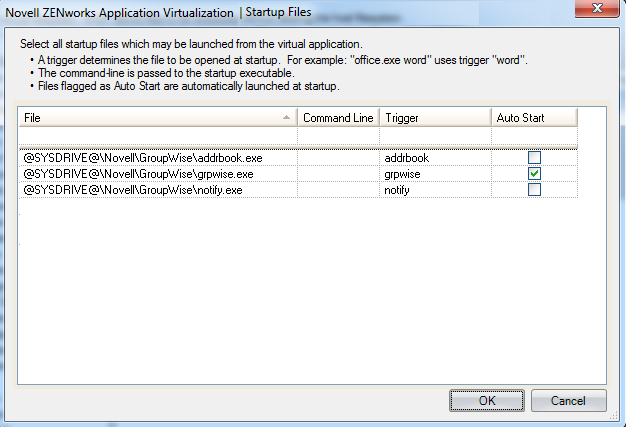Enable Auto Start for notify.exe
This screenshot has width=626, height=427.
(534, 190)
